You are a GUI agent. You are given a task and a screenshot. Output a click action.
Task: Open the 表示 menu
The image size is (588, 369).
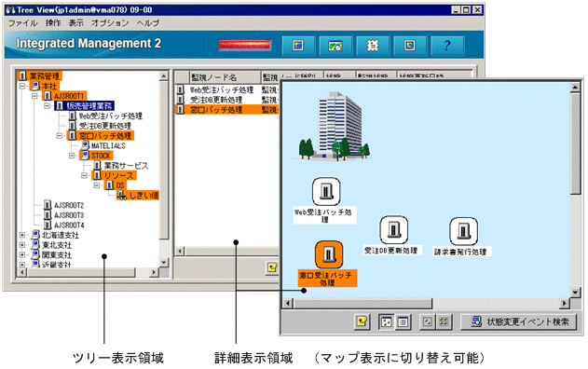pos(75,23)
